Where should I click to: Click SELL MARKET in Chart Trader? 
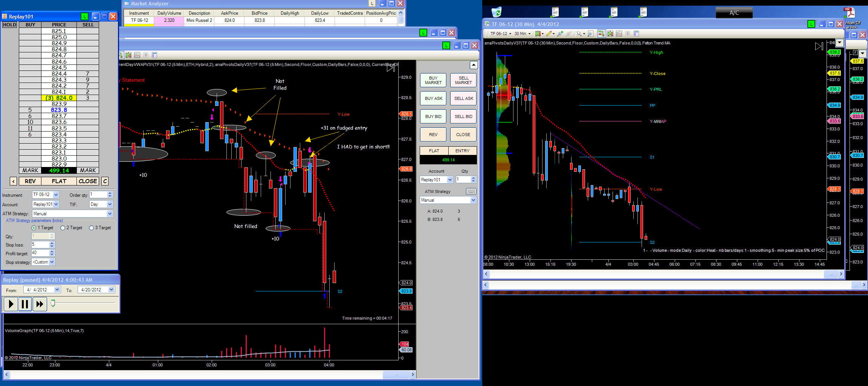[463, 80]
